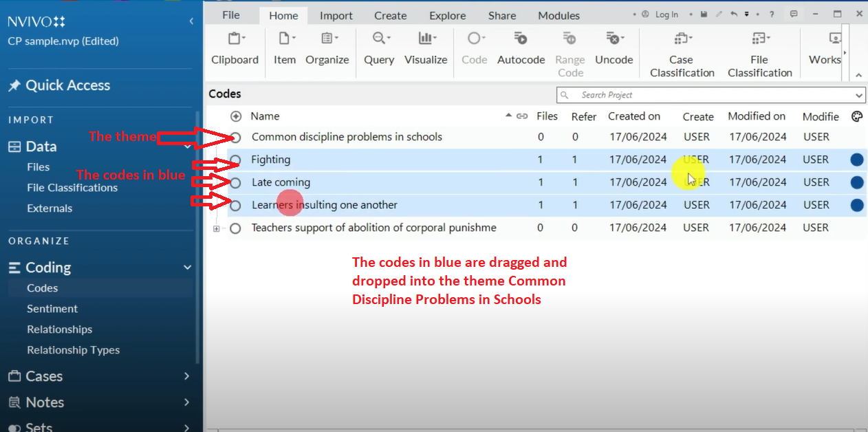The width and height of the screenshot is (868, 432).
Task: Click into the Search Project field
Action: point(710,95)
